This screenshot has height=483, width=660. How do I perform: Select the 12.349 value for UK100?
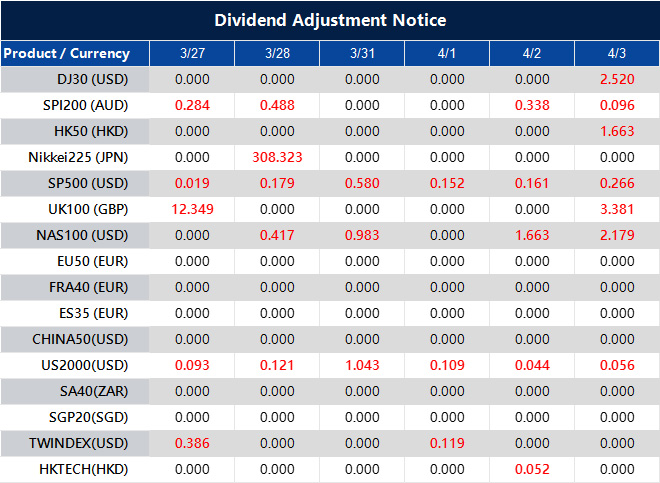(x=192, y=209)
